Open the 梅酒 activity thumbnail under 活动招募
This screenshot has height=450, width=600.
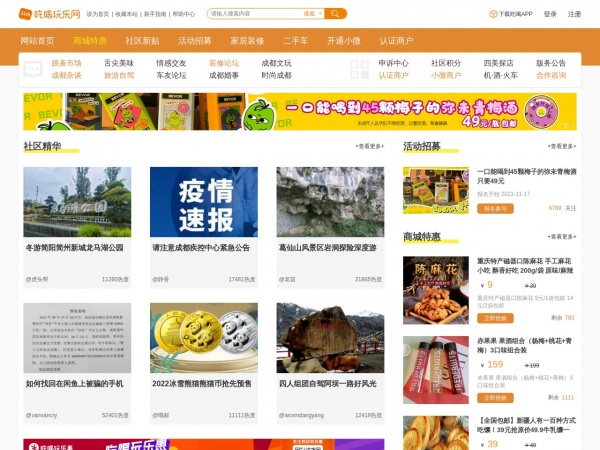click(x=436, y=190)
